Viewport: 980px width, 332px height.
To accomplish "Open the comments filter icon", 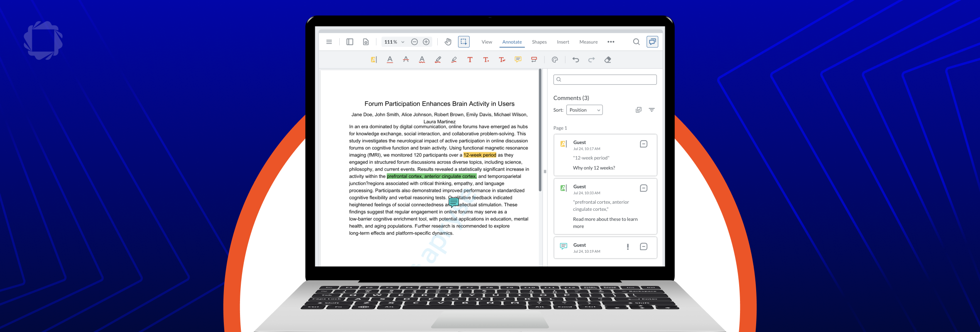I will (x=652, y=110).
